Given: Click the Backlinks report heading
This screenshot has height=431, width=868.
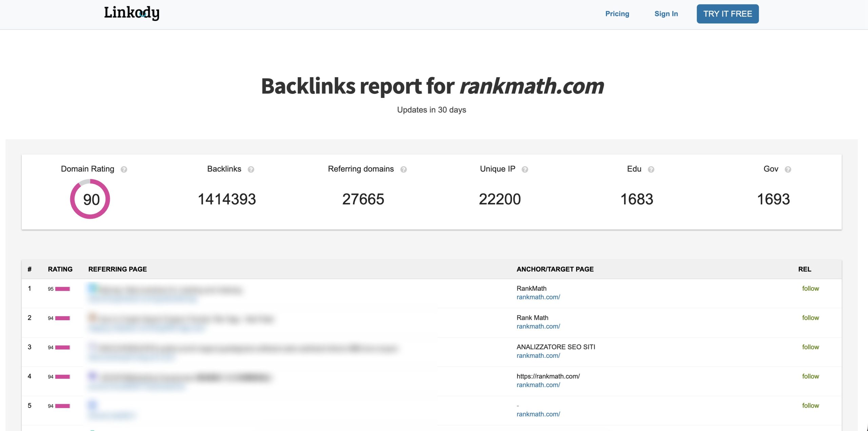Looking at the screenshot, I should click(x=432, y=86).
